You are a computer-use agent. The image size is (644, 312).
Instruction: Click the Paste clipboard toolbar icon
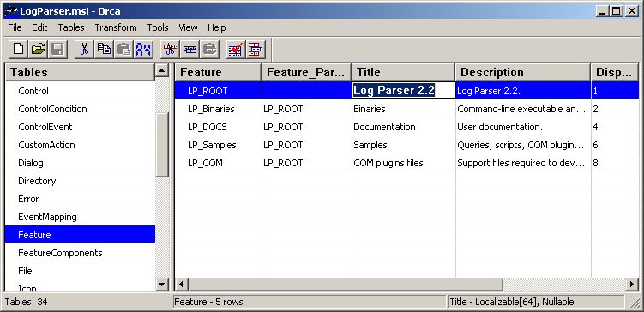point(123,50)
